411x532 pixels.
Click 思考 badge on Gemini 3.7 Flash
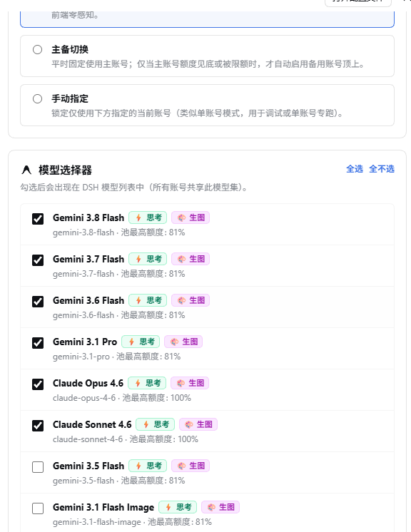click(x=148, y=259)
